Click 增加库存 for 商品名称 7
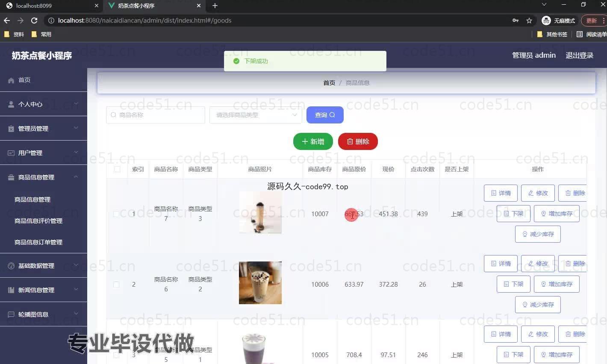 (557, 214)
